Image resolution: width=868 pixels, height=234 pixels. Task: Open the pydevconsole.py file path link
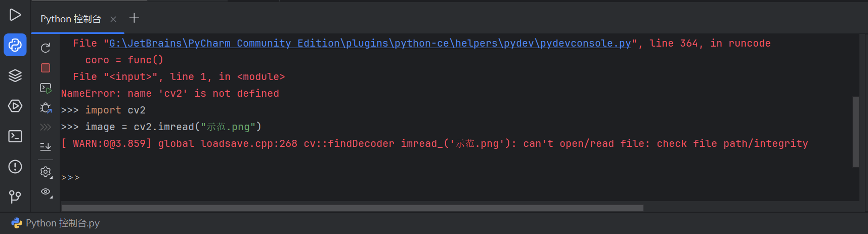pyautogui.click(x=370, y=43)
